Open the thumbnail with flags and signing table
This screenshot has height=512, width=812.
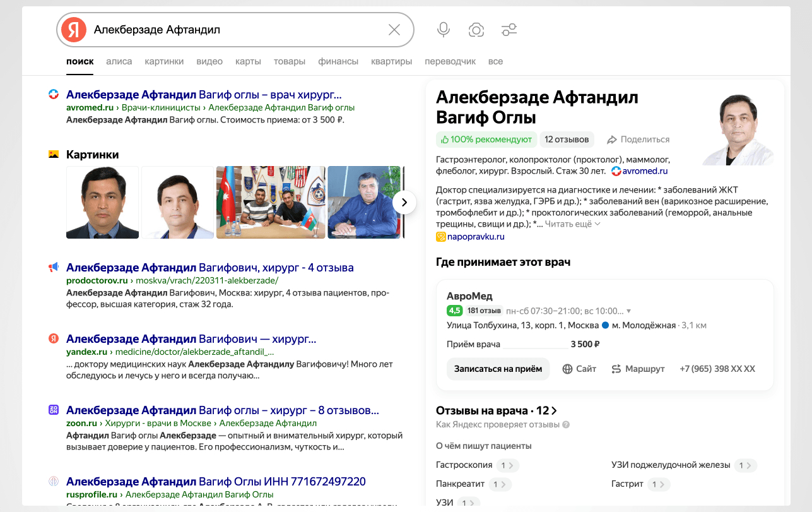[x=271, y=202]
